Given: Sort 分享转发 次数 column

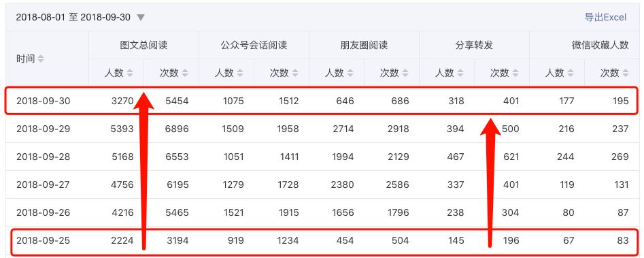Looking at the screenshot, I should pos(515,73).
